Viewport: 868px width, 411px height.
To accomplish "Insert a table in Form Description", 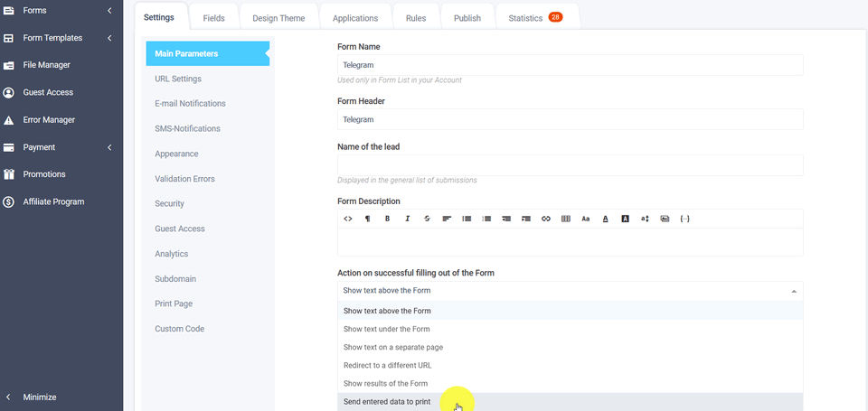I will click(x=566, y=219).
